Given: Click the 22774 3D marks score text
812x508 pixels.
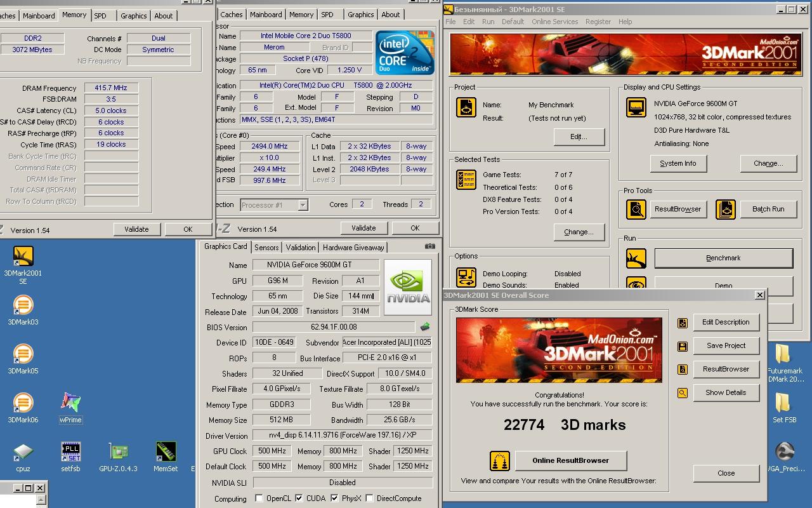Looking at the screenshot, I should [x=565, y=425].
